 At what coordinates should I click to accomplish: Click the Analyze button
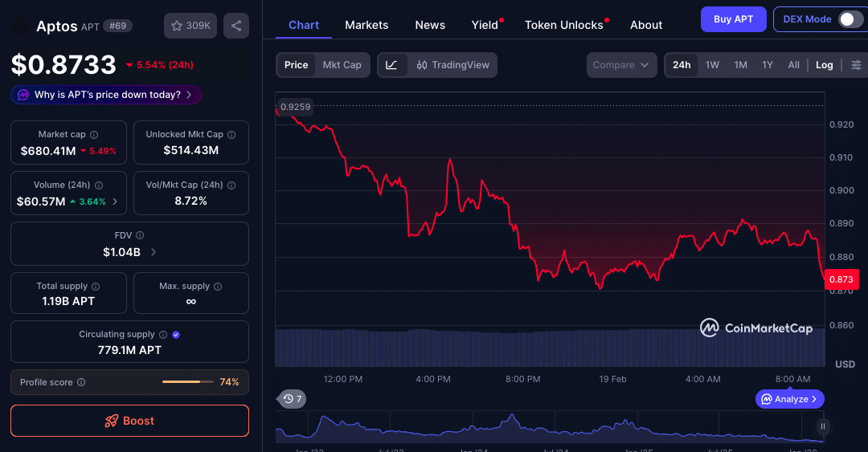(x=790, y=399)
